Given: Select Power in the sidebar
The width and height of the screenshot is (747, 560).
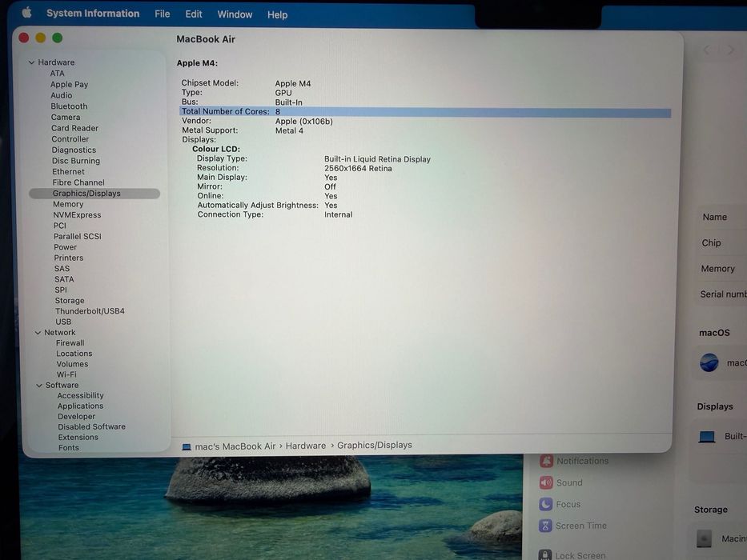Looking at the screenshot, I should click(66, 247).
